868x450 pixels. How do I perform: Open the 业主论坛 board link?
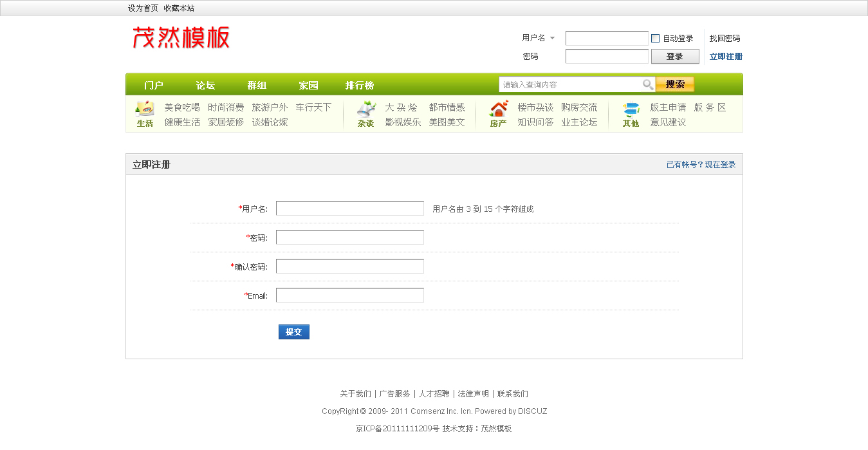tap(579, 122)
